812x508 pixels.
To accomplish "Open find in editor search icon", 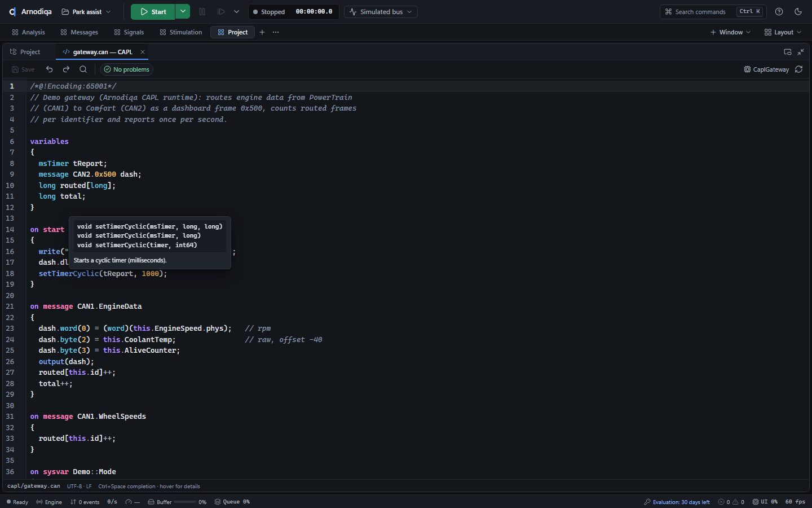I will pos(83,69).
